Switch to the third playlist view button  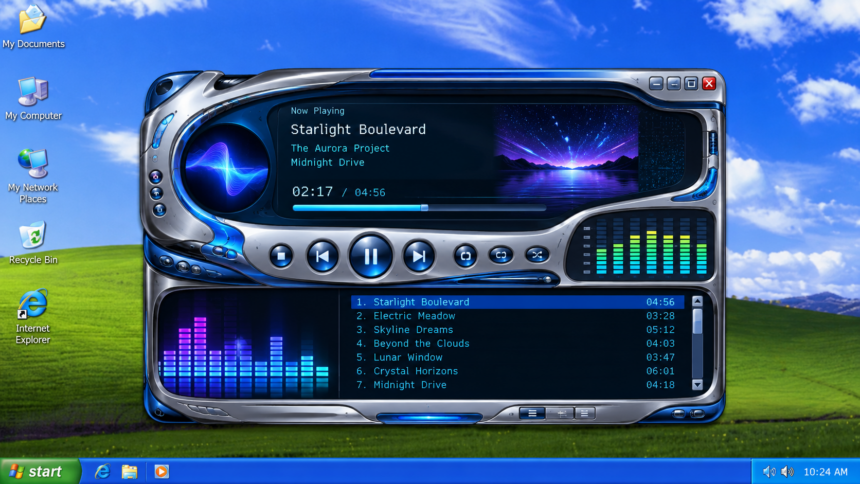(x=585, y=413)
